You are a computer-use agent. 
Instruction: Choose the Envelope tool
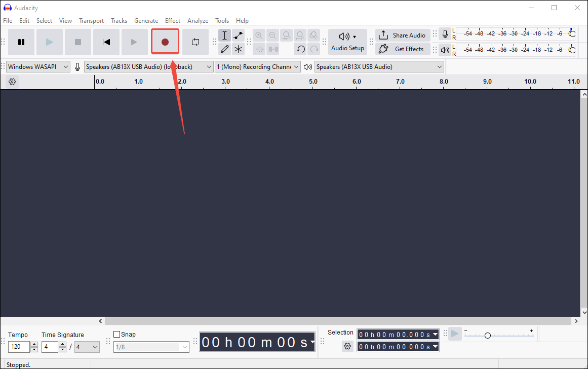point(238,35)
